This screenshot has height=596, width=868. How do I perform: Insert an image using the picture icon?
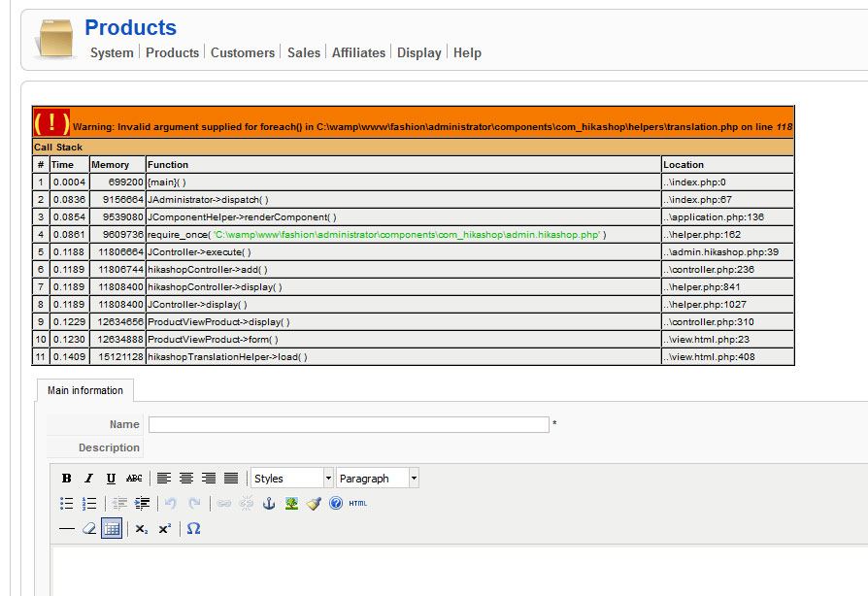291,504
